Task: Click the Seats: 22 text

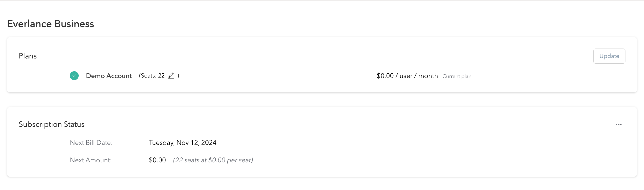Action: point(152,76)
